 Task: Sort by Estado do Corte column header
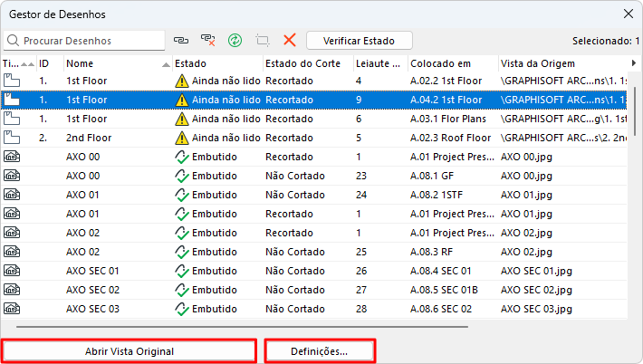pos(308,63)
